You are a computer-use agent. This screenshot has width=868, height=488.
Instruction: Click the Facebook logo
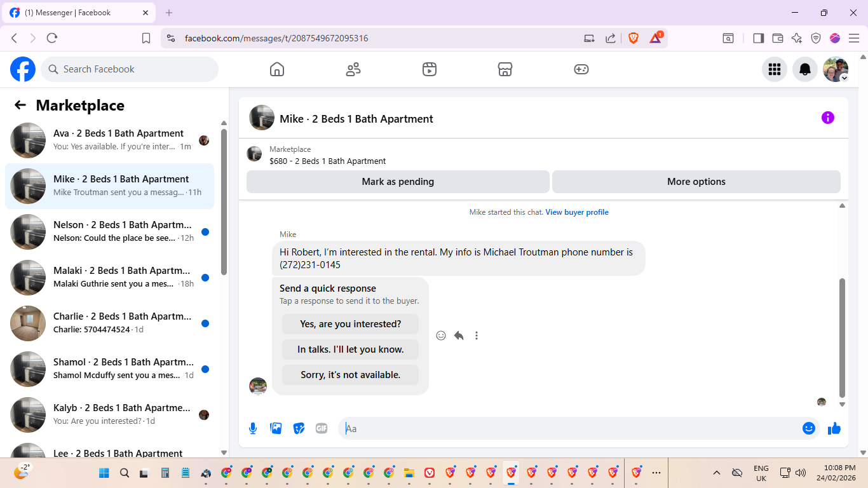click(23, 69)
